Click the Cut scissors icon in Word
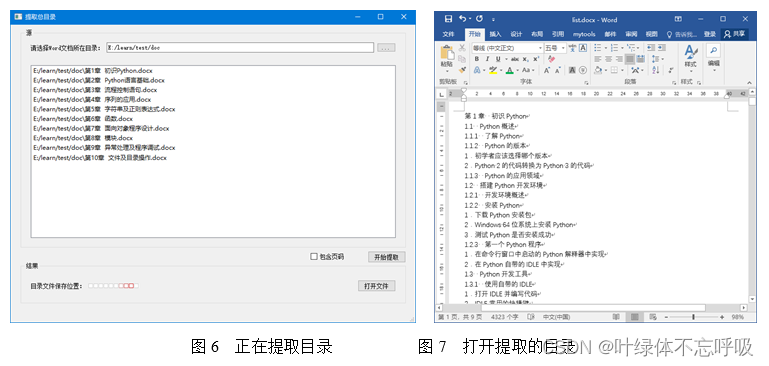Image resolution: width=769 pixels, height=366 pixels. 462,48
